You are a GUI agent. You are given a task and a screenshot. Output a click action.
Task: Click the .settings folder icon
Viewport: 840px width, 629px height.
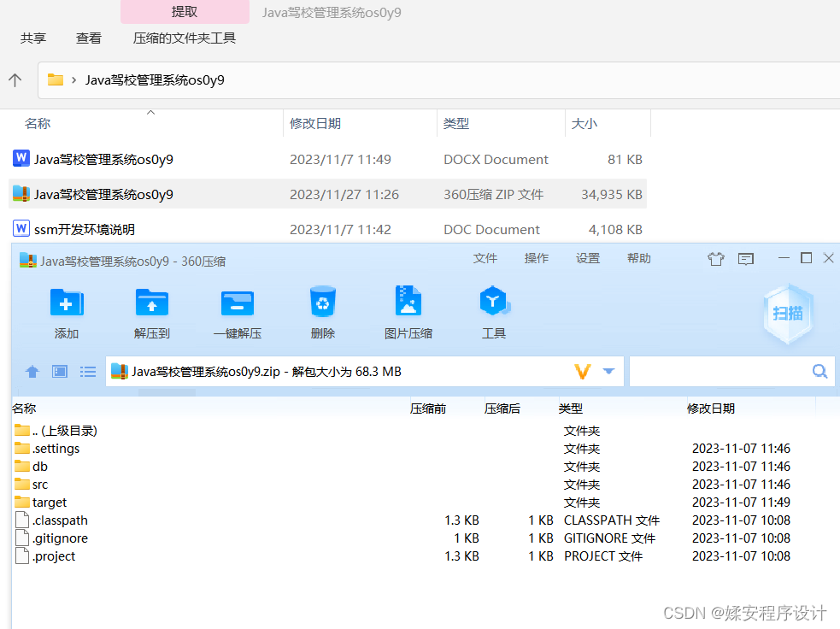22,447
